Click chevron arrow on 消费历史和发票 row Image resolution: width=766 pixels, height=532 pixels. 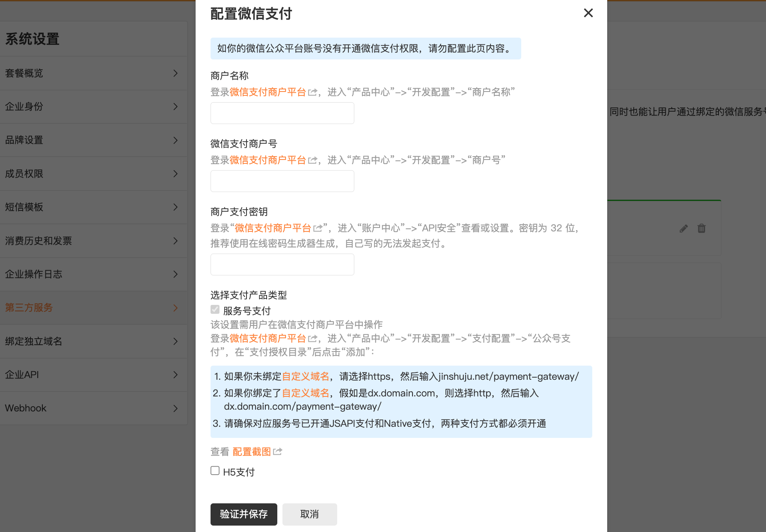(175, 241)
